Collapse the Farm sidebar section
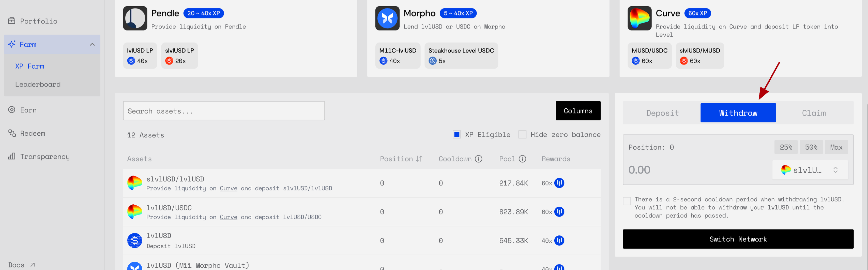Image resolution: width=868 pixels, height=270 pixels. coord(92,45)
